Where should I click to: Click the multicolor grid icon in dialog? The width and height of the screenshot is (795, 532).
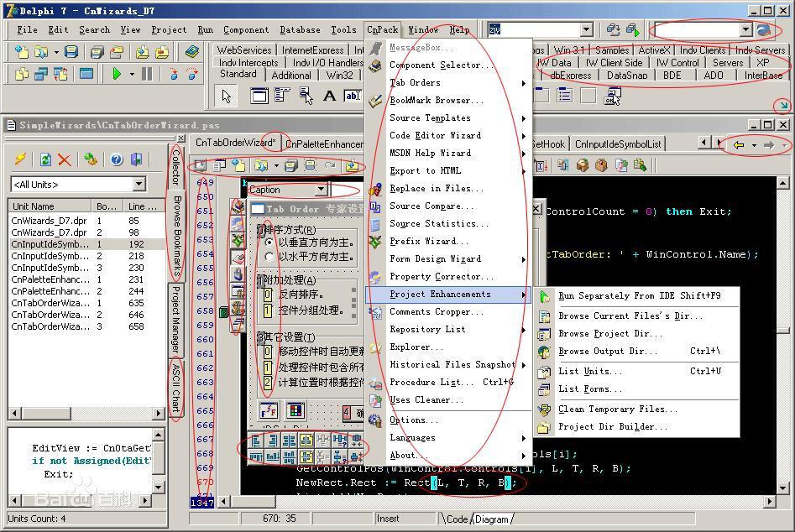[296, 409]
